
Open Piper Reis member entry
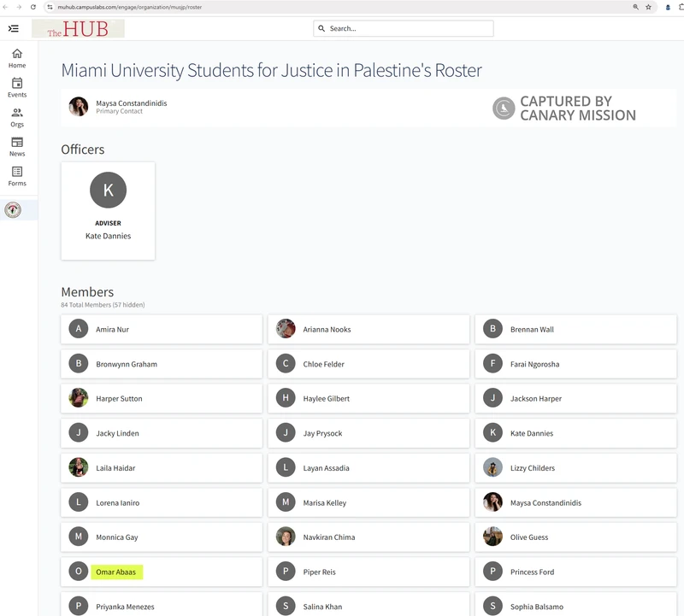369,572
